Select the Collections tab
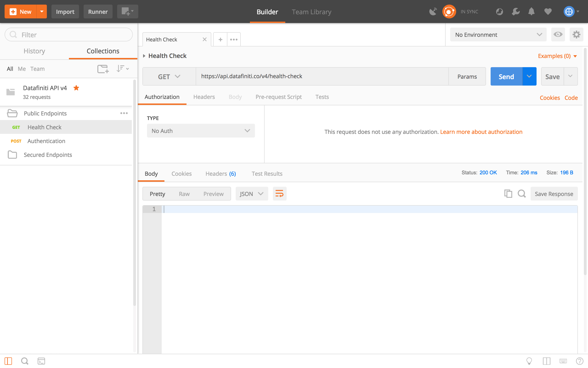The width and height of the screenshot is (588, 368). [x=103, y=51]
